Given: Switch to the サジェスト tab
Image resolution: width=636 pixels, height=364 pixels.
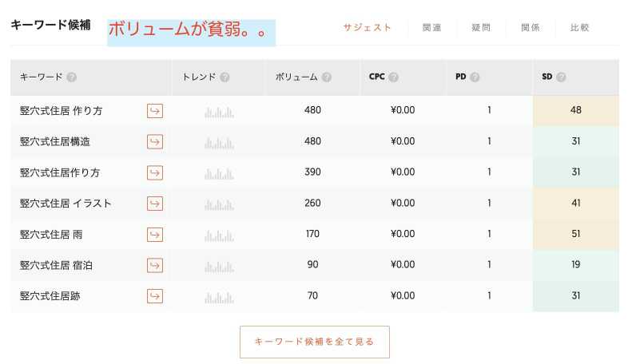Looking at the screenshot, I should tap(368, 27).
